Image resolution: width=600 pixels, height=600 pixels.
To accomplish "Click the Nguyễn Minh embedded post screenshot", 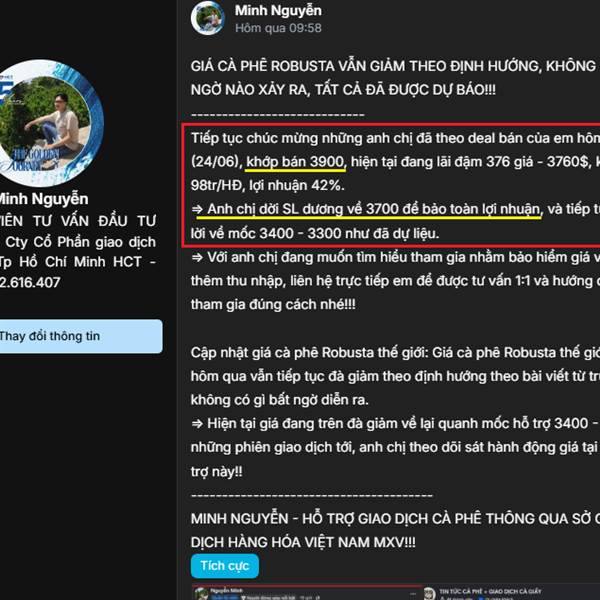I will pos(306,592).
